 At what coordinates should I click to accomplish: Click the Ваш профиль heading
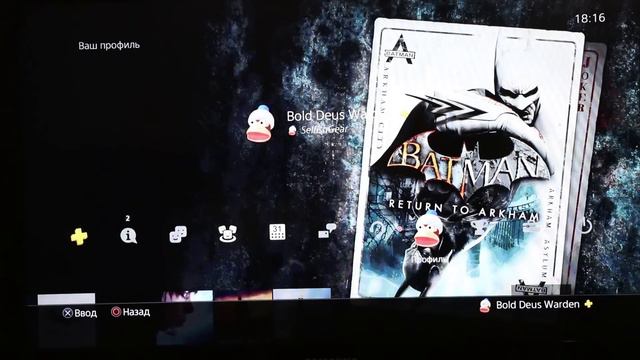[x=109, y=45]
